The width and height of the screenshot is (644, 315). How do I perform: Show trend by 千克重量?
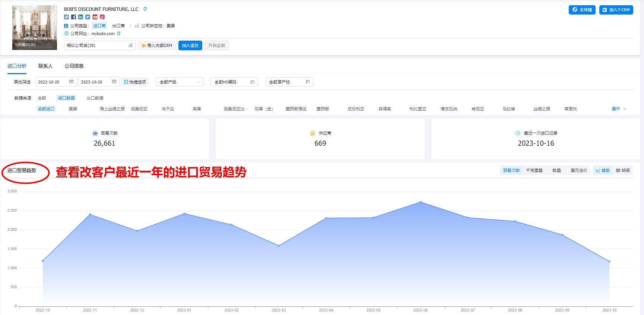coord(534,170)
